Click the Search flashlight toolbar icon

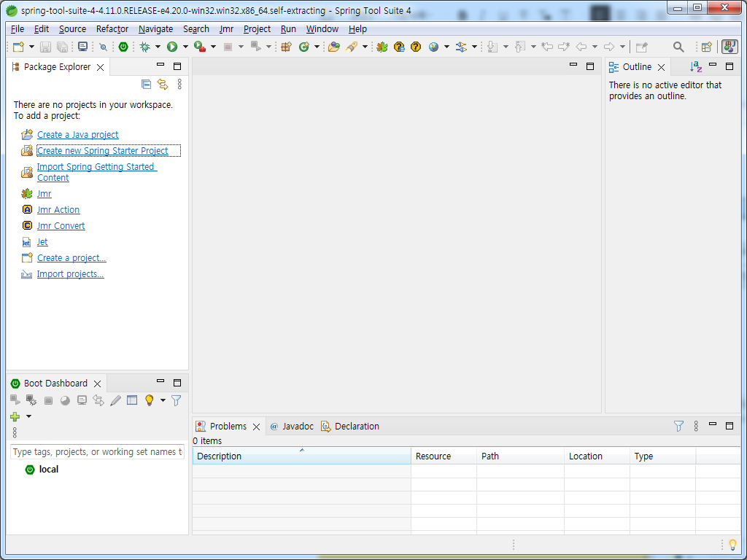pyautogui.click(x=352, y=47)
